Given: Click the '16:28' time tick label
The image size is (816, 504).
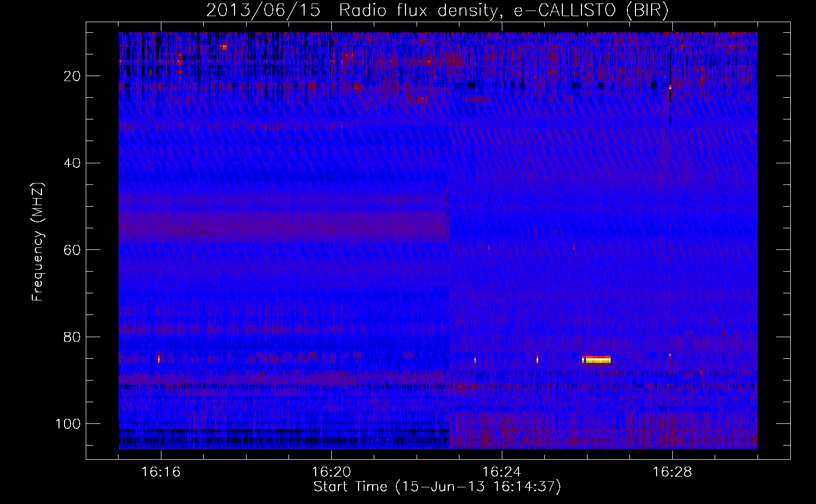Looking at the screenshot, I should point(672,472).
